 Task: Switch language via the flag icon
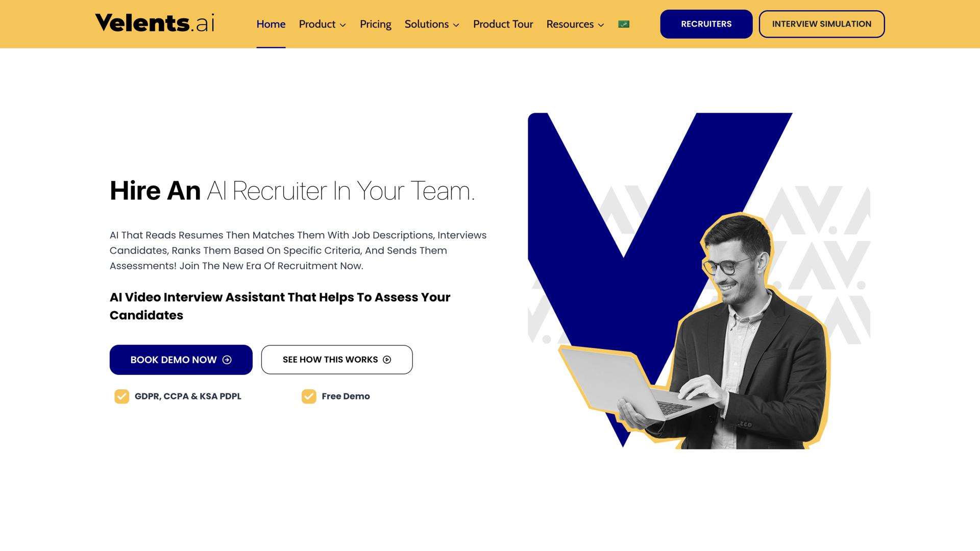click(x=624, y=24)
